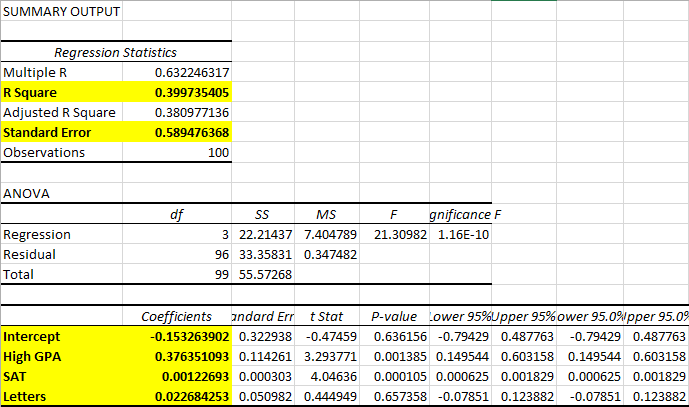Select SAT coefficient 0.00122693
This screenshot has height=407, width=689.
(177, 376)
